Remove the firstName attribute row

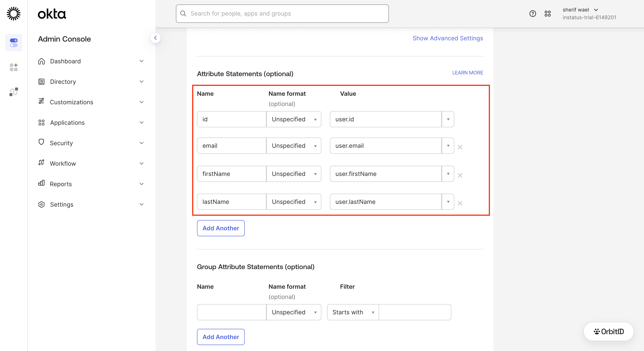(x=460, y=175)
